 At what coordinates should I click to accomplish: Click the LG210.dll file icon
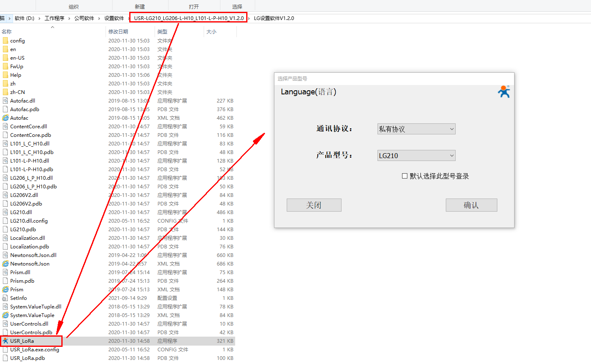point(5,212)
